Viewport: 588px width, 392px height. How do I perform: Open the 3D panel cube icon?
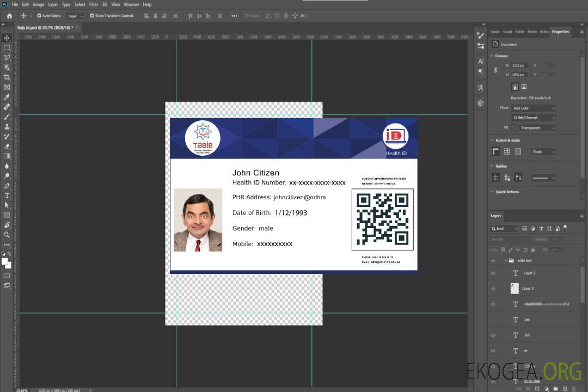coord(480,103)
